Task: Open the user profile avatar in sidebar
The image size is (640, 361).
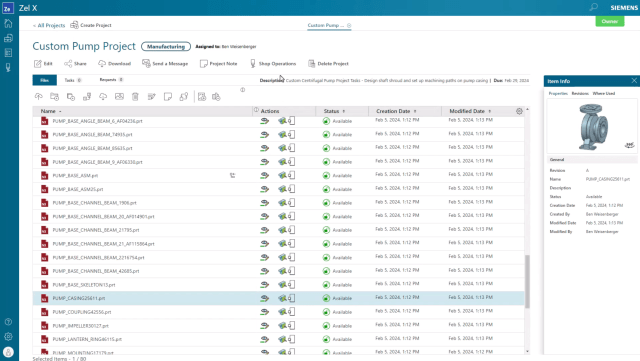Action: coord(8,352)
